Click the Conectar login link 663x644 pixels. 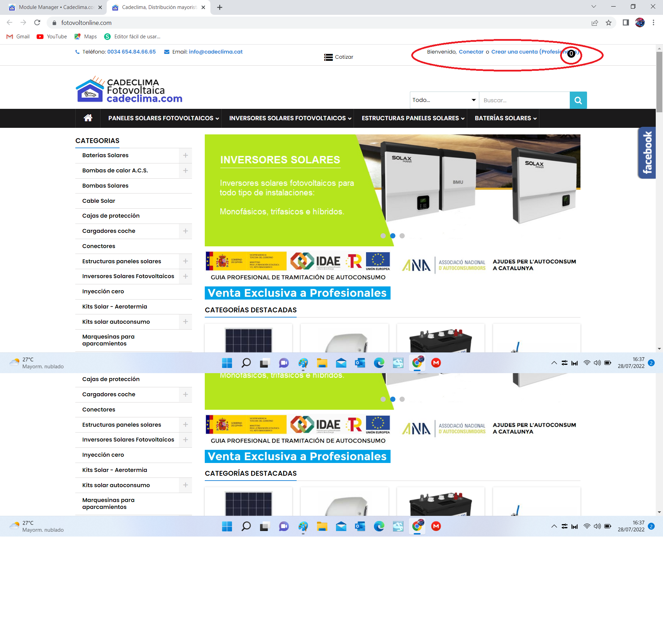click(471, 52)
